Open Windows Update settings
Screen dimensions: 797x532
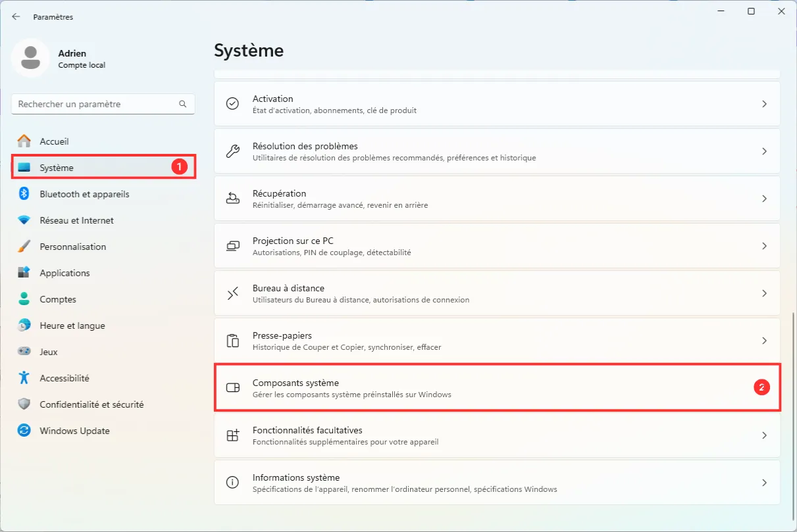103,431
